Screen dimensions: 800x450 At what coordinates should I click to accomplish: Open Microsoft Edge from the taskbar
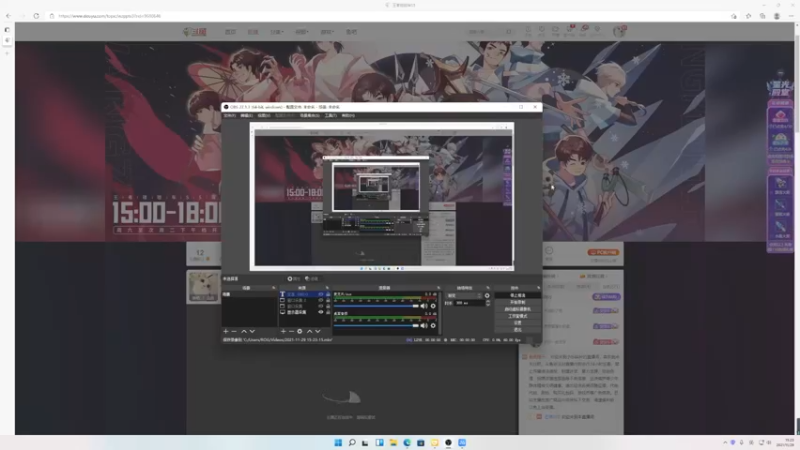(407, 442)
